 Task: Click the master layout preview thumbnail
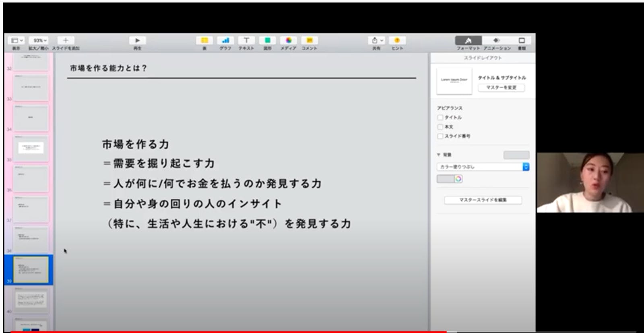coord(454,81)
